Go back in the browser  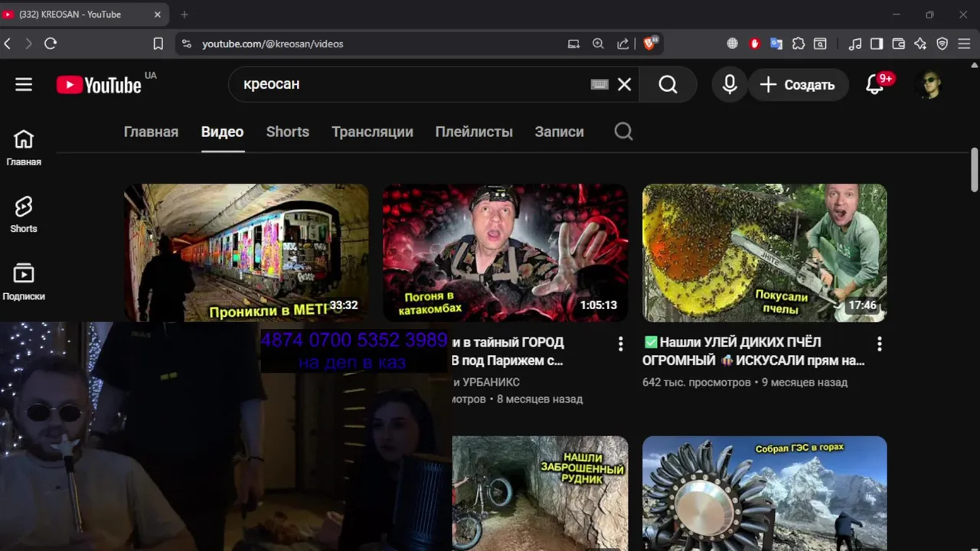coord(8,44)
